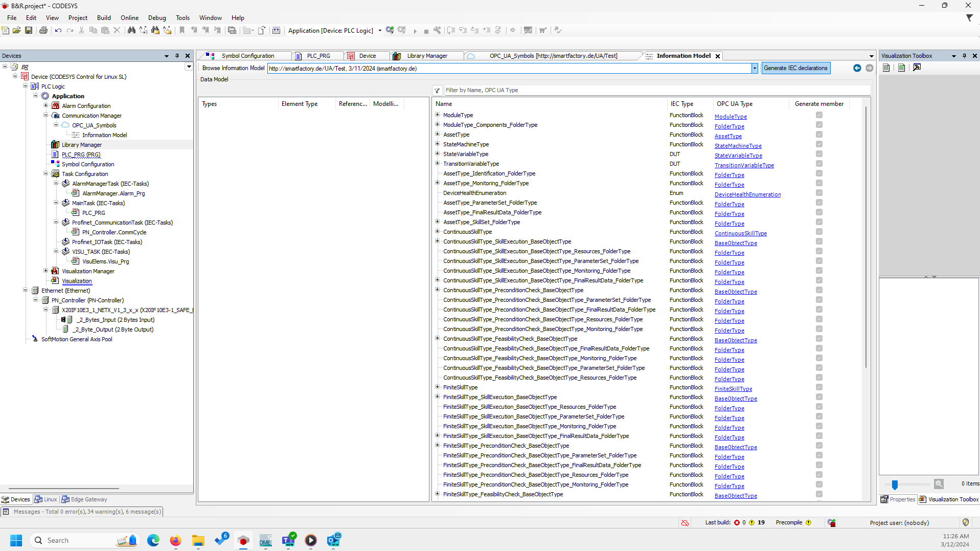Open CODESYS from the Windows taskbar
Viewport: 980px width, 551px height.
243,540
